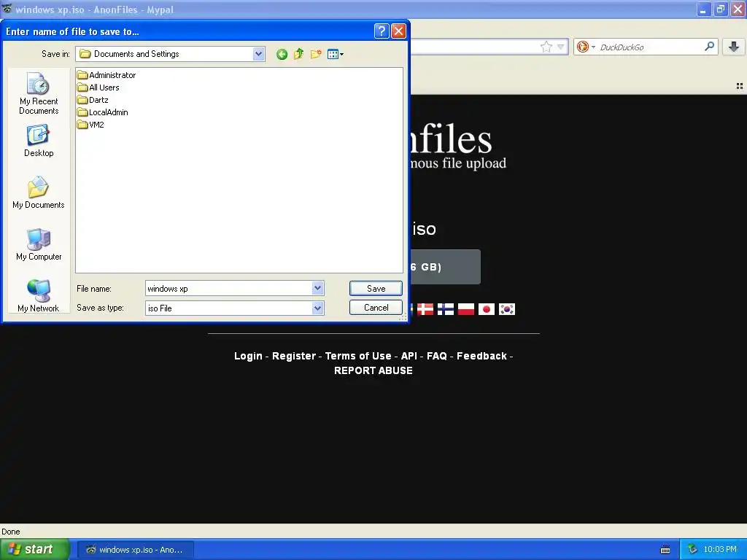The height and width of the screenshot is (560, 747).
Task: Go back to last folder visited
Action: 282,54
